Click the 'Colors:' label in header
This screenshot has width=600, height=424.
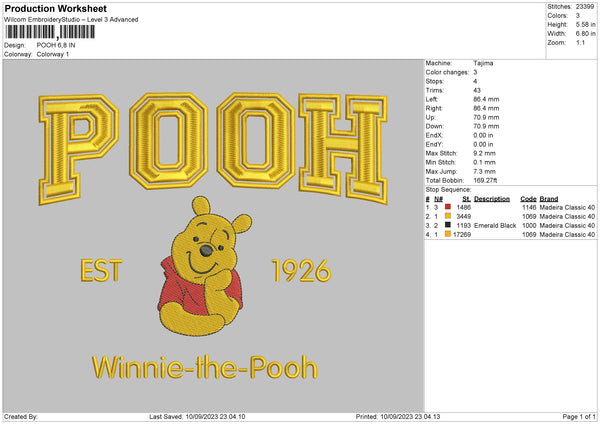(557, 16)
